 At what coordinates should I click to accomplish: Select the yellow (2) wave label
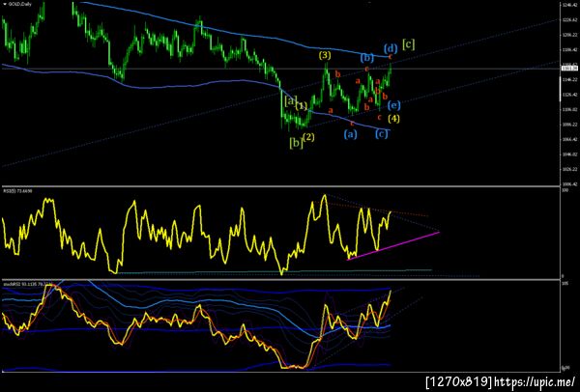[309, 138]
